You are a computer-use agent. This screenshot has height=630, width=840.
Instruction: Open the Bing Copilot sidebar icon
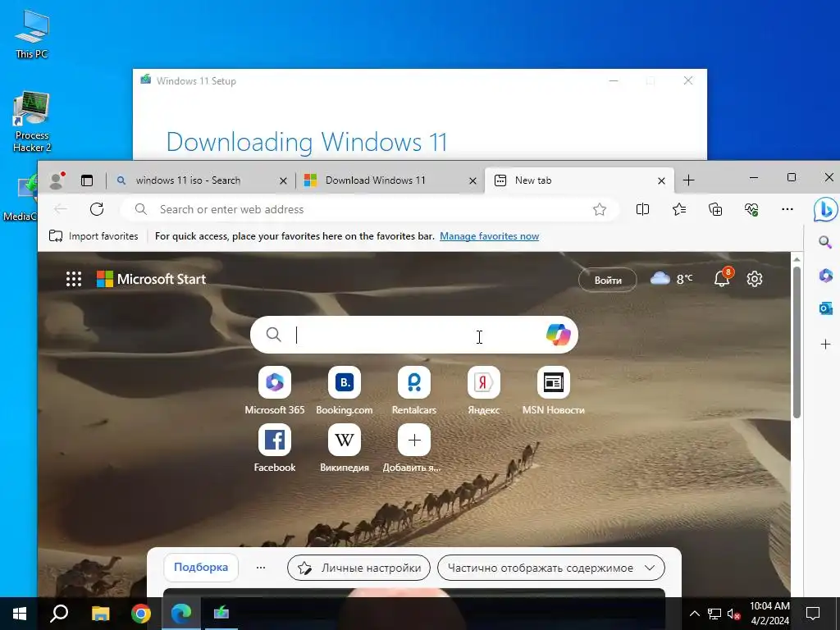click(825, 209)
